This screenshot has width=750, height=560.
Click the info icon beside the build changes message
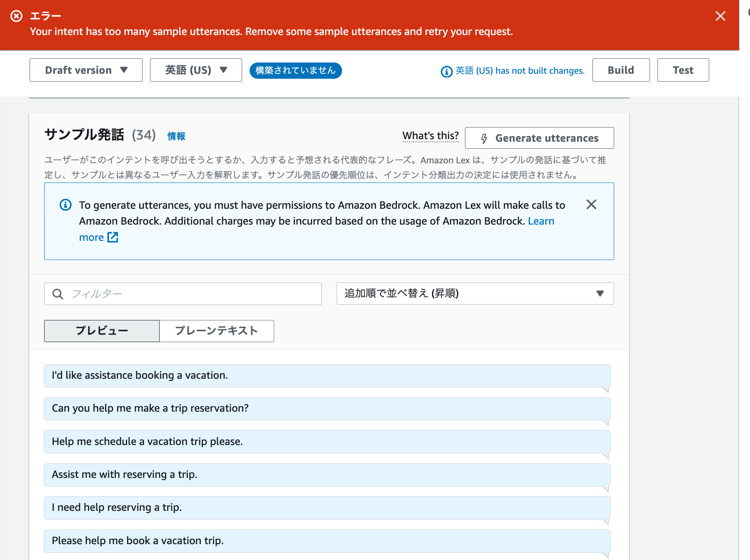(x=446, y=71)
